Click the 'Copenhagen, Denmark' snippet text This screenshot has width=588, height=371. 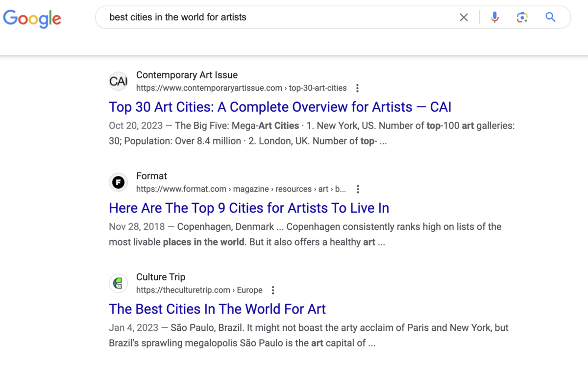[x=225, y=226]
